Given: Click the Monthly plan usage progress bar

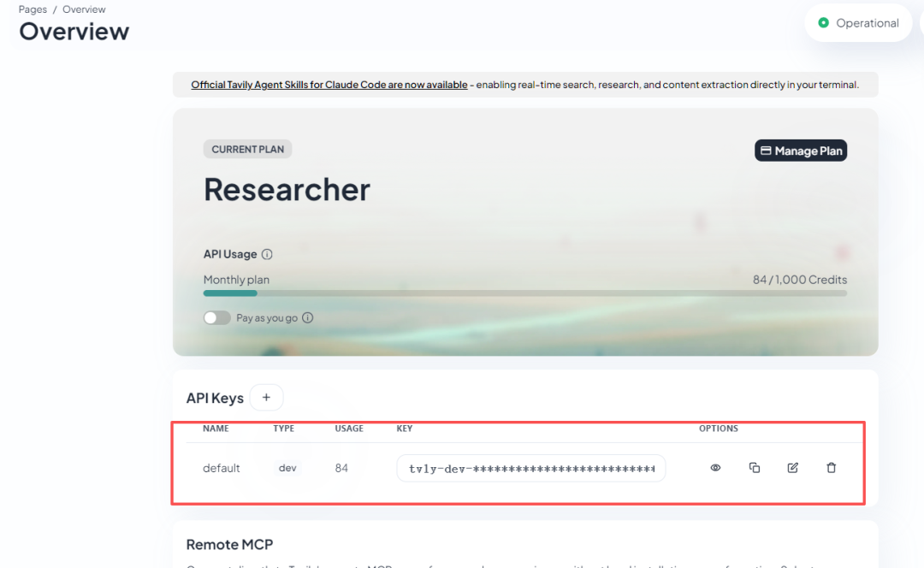Looking at the screenshot, I should [x=525, y=293].
